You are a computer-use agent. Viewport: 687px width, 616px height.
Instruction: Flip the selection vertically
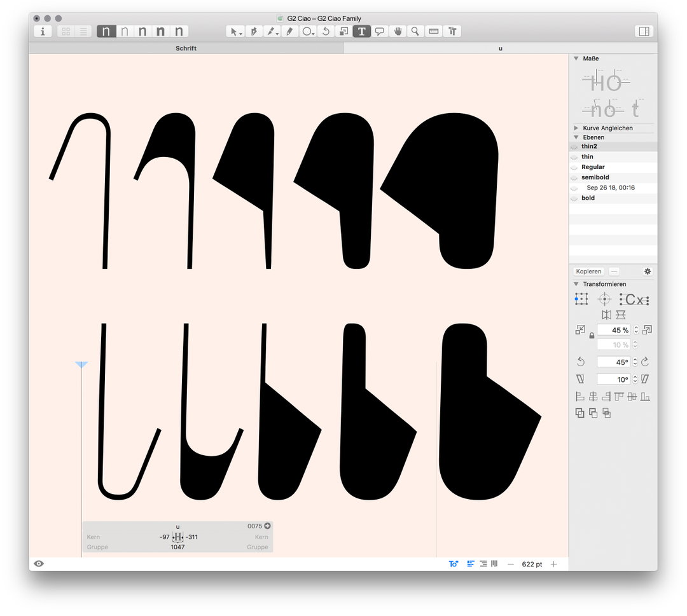point(621,315)
